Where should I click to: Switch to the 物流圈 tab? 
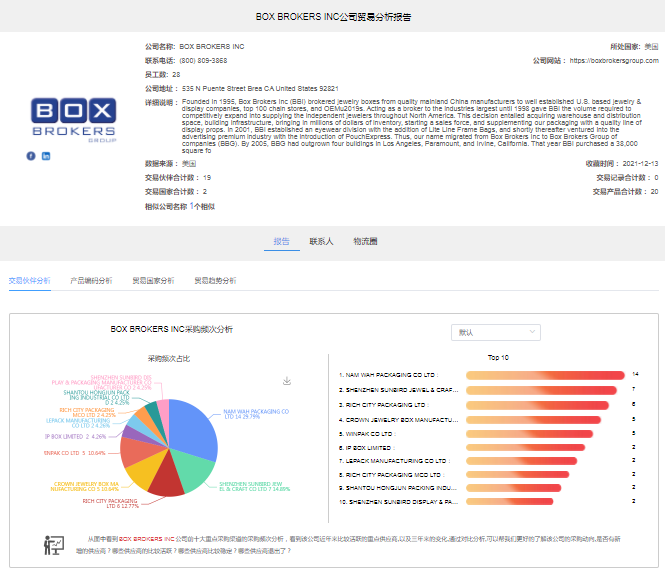tap(365, 241)
